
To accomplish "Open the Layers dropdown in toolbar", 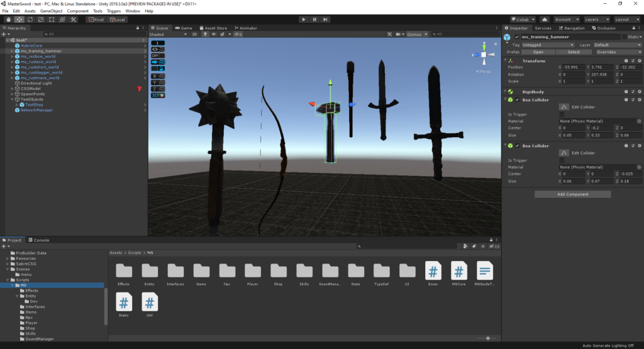I will pyautogui.click(x=596, y=19).
